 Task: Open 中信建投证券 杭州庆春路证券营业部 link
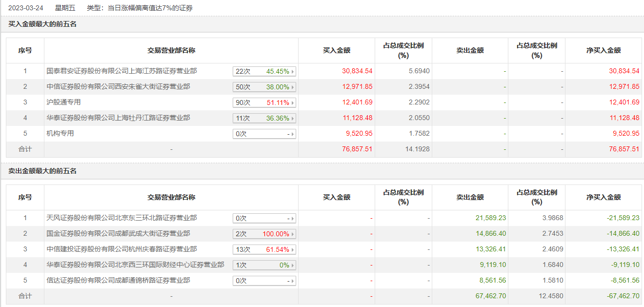point(121,249)
